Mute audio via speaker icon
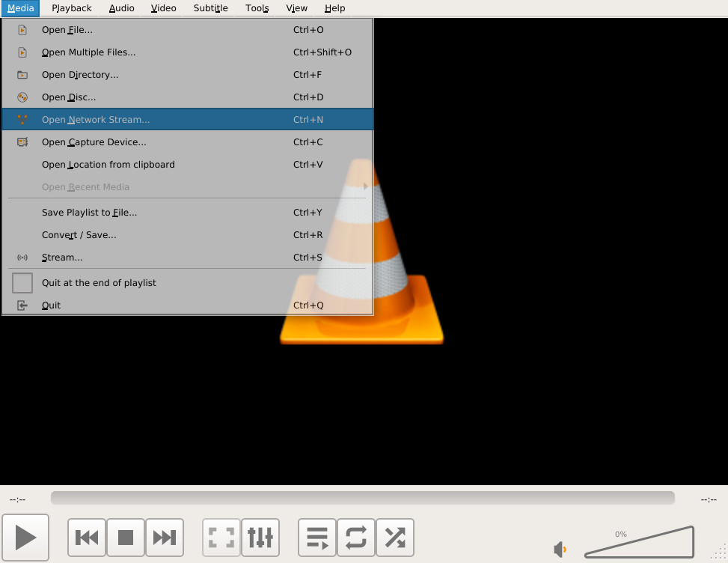Image resolution: width=728 pixels, height=563 pixels. [x=560, y=550]
